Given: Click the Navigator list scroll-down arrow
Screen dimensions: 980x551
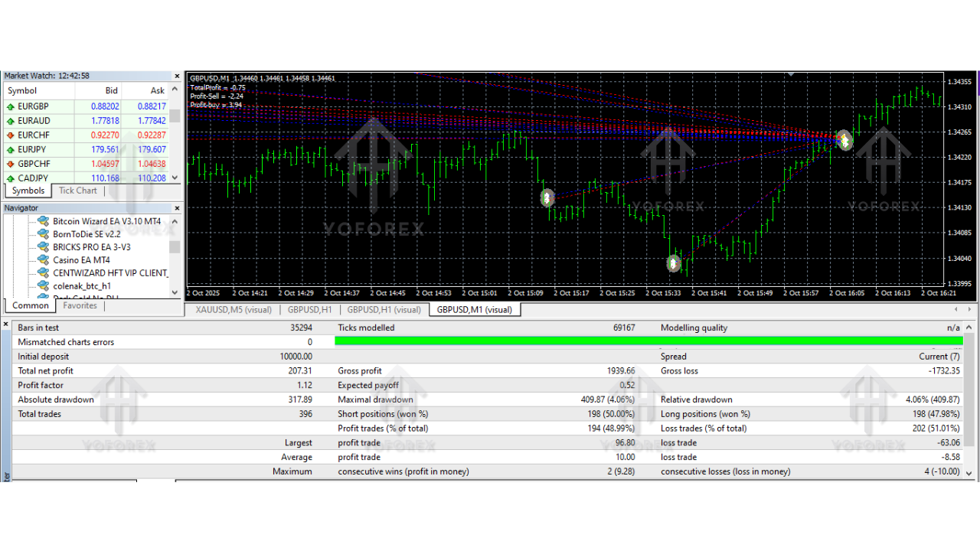Looking at the screenshot, I should (x=174, y=292).
